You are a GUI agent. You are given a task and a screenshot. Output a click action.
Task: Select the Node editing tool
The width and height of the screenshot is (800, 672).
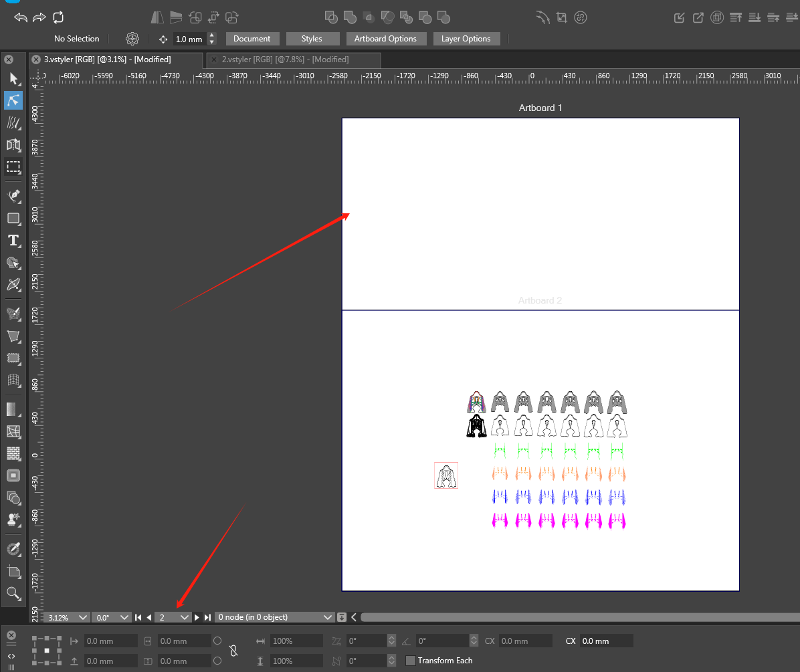(x=13, y=101)
